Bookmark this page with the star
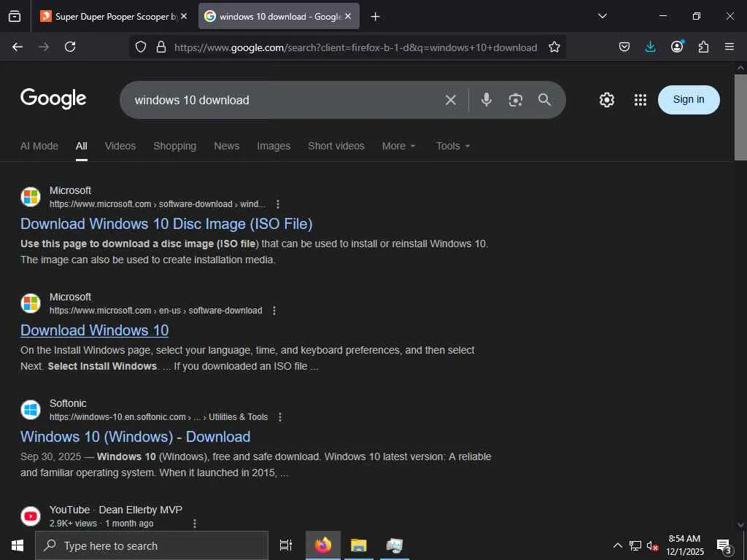 point(554,47)
